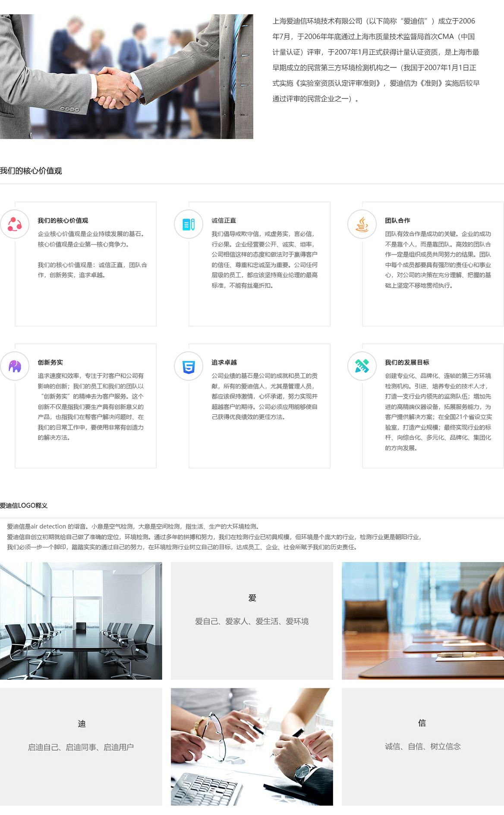Click the green ruler-pencil icon beside 我们的发展目标
Screen dimensions: 504x815
[362, 366]
